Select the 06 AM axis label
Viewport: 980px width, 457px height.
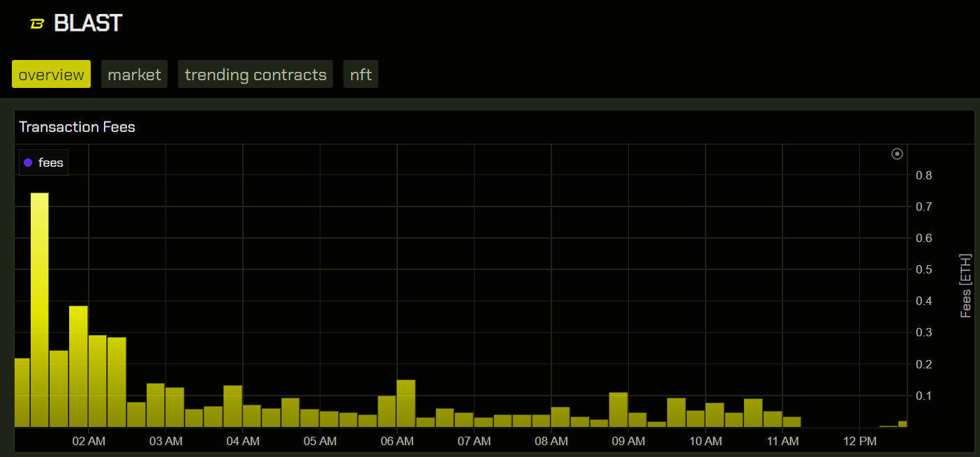(397, 442)
